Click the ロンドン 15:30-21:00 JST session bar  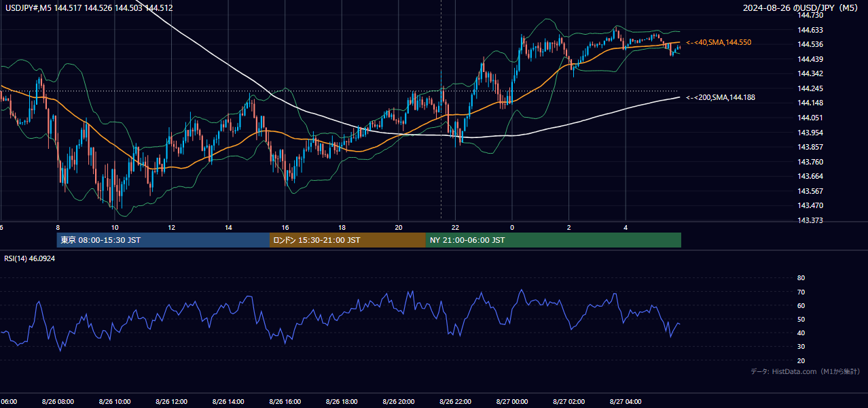point(348,240)
